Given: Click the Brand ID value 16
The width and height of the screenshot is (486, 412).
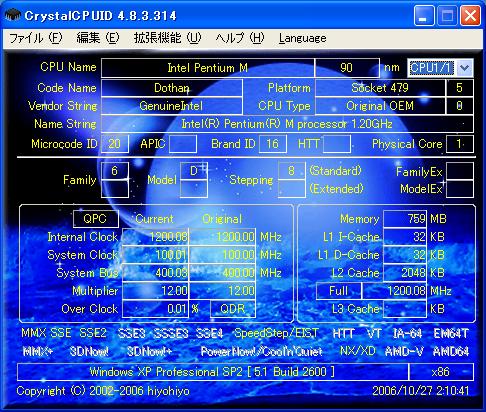Looking at the screenshot, I should coord(273,144).
